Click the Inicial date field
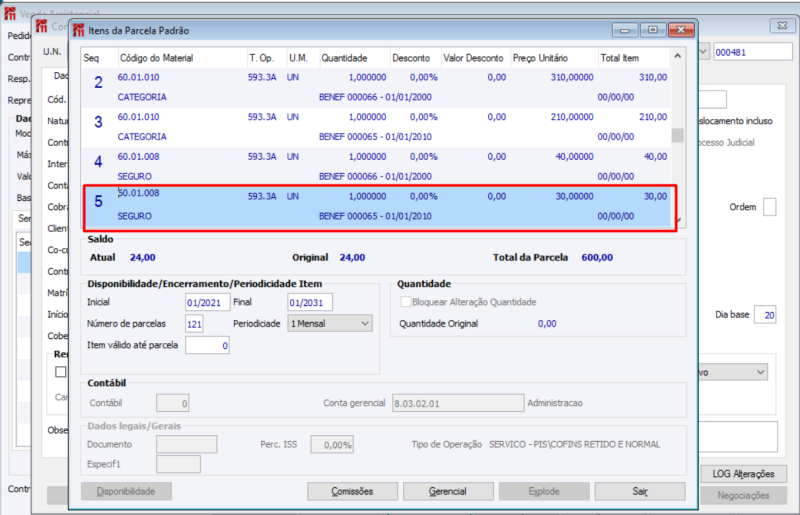This screenshot has width=800, height=515. pyautogui.click(x=207, y=302)
